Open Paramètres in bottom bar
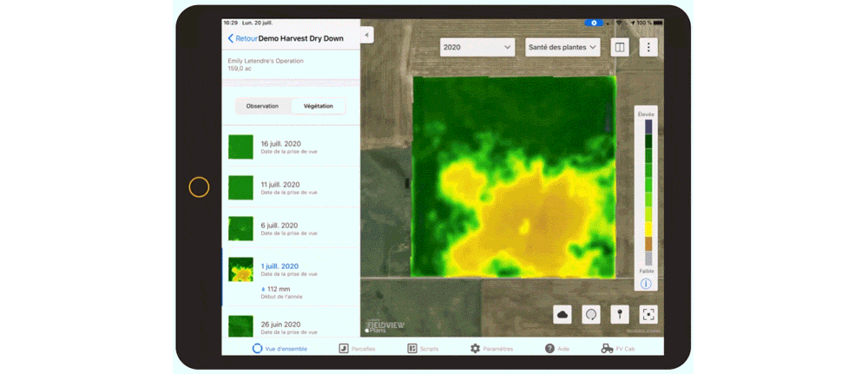 pyautogui.click(x=491, y=348)
